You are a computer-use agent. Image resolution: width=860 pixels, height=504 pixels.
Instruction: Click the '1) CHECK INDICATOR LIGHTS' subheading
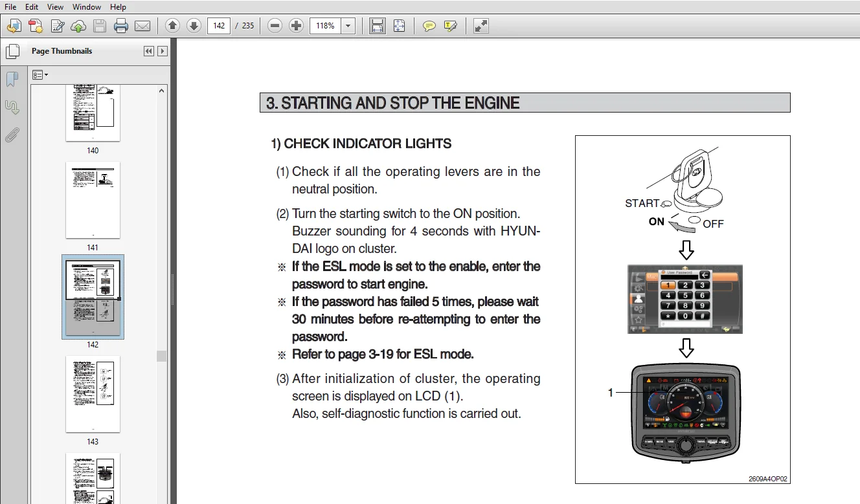point(361,144)
